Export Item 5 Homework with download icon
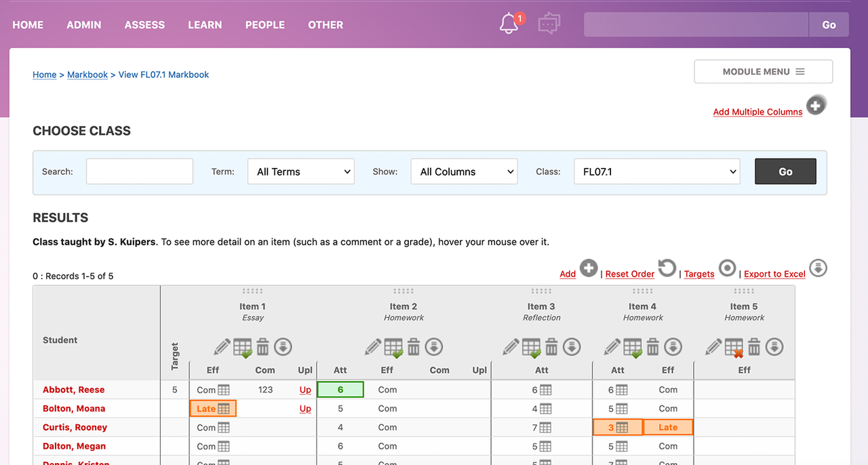The width and height of the screenshot is (868, 465). [x=774, y=347]
